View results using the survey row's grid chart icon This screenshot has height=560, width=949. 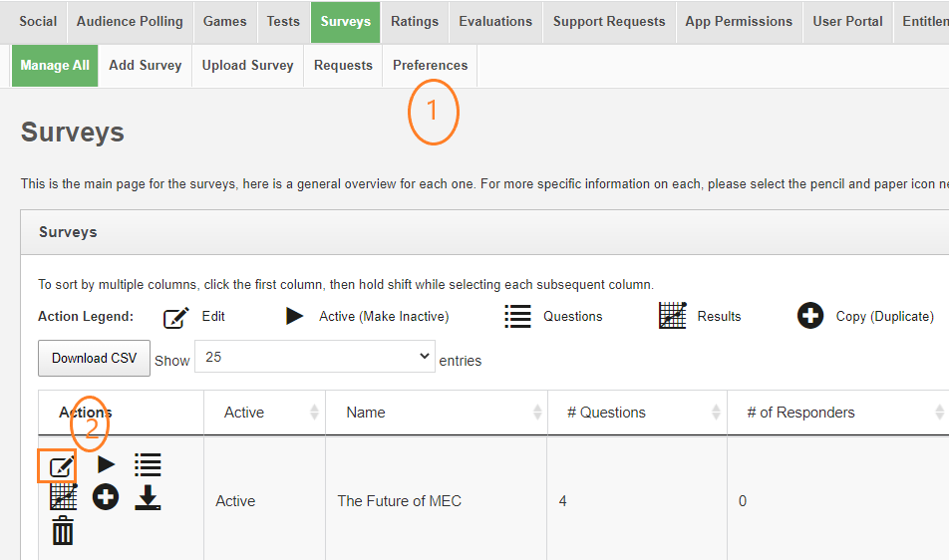click(x=64, y=496)
